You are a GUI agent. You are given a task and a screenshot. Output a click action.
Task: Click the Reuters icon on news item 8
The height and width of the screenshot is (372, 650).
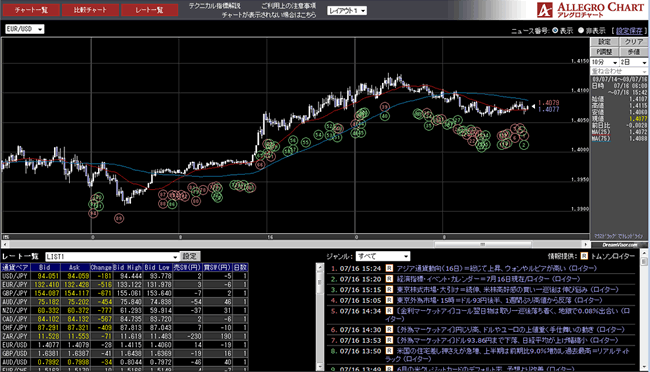[389, 351]
